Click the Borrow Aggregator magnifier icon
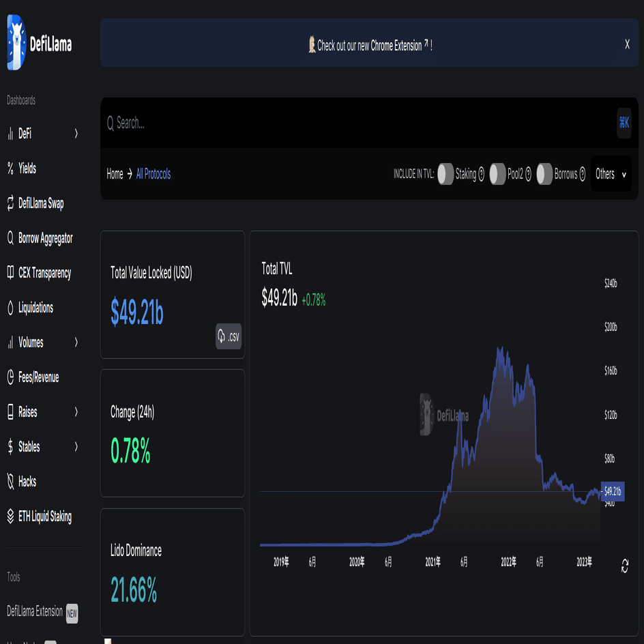This screenshot has height=644, width=644. click(10, 238)
